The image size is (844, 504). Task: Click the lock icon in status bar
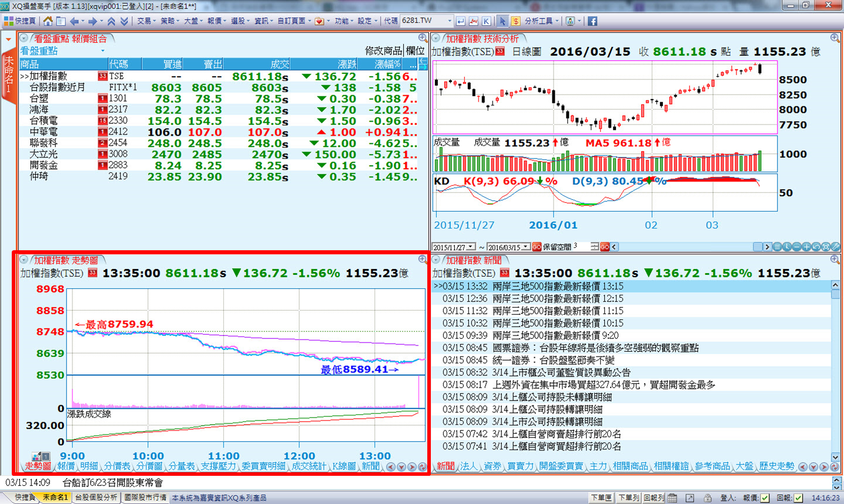pos(708,498)
